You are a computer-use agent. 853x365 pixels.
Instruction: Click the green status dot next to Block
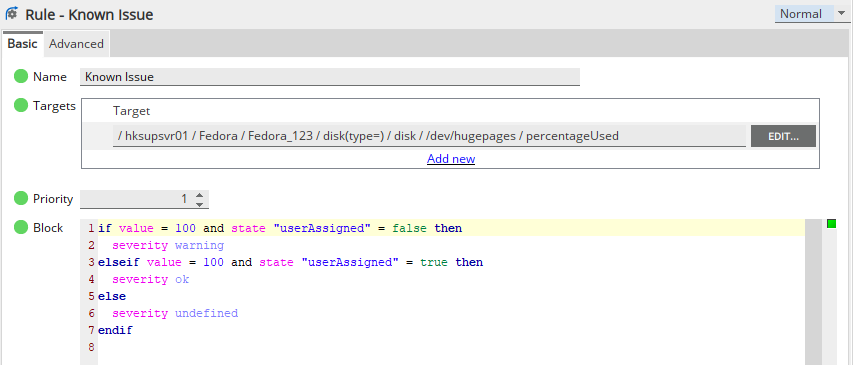(21, 227)
